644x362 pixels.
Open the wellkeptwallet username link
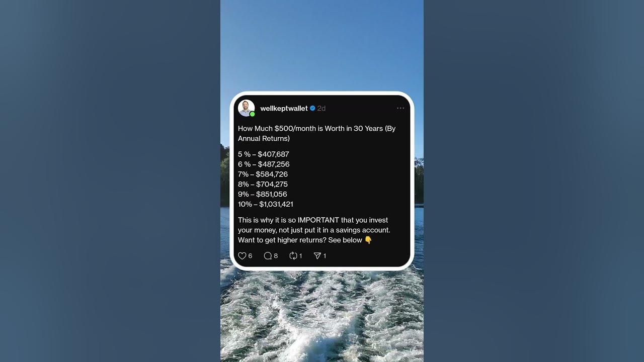pos(284,109)
